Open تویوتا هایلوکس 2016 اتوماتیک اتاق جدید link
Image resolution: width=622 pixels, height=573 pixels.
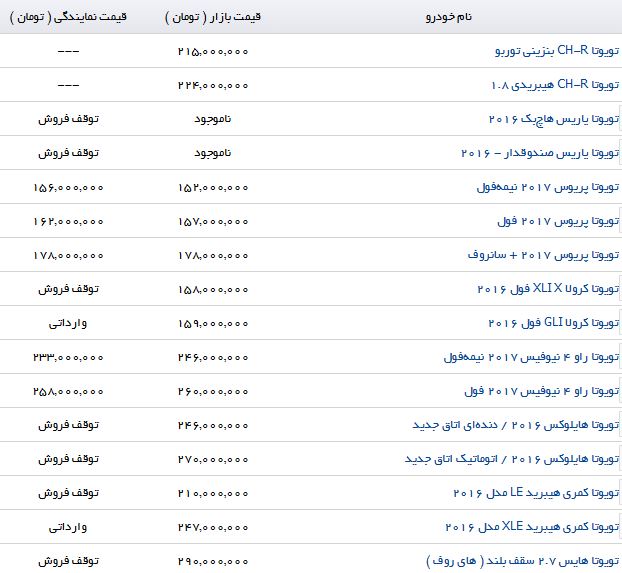click(512, 460)
